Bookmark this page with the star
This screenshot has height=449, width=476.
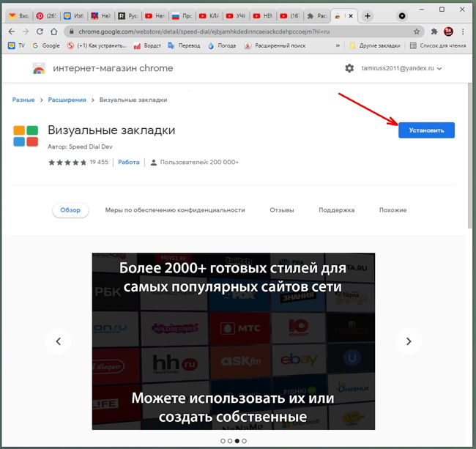point(417,31)
